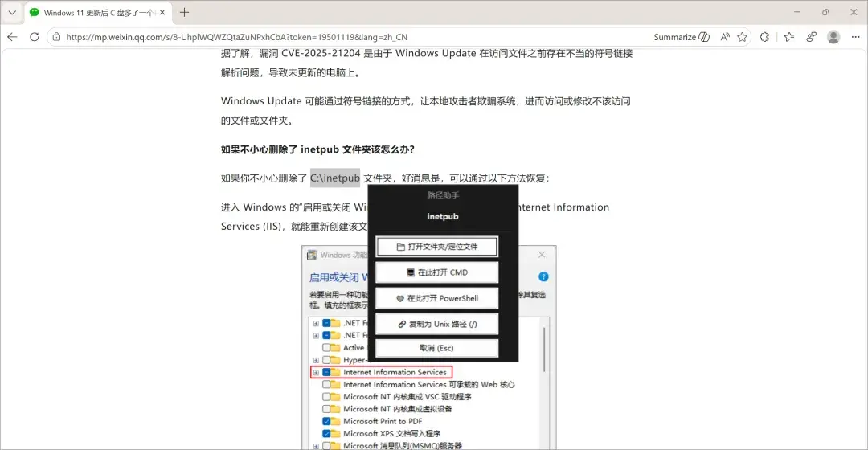This screenshot has width=868, height=450.
Task: Close the Windows 功能 dialog
Action: coord(542,255)
